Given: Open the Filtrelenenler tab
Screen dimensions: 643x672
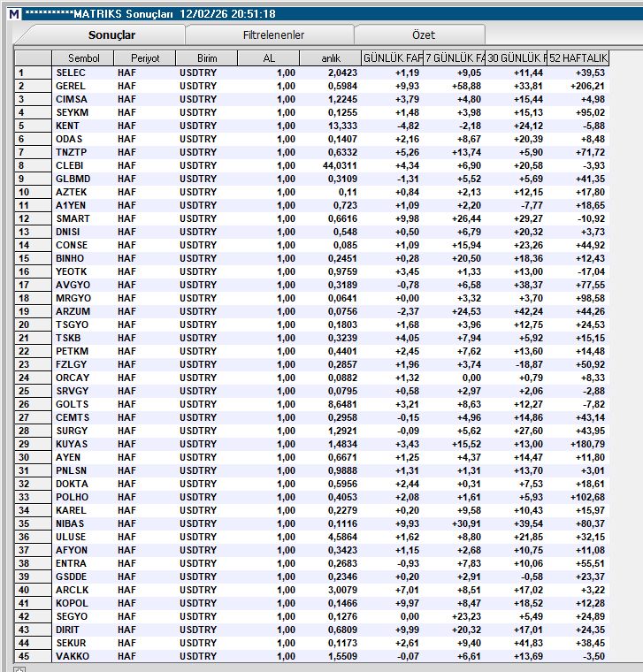Looking at the screenshot, I should (x=273, y=35).
